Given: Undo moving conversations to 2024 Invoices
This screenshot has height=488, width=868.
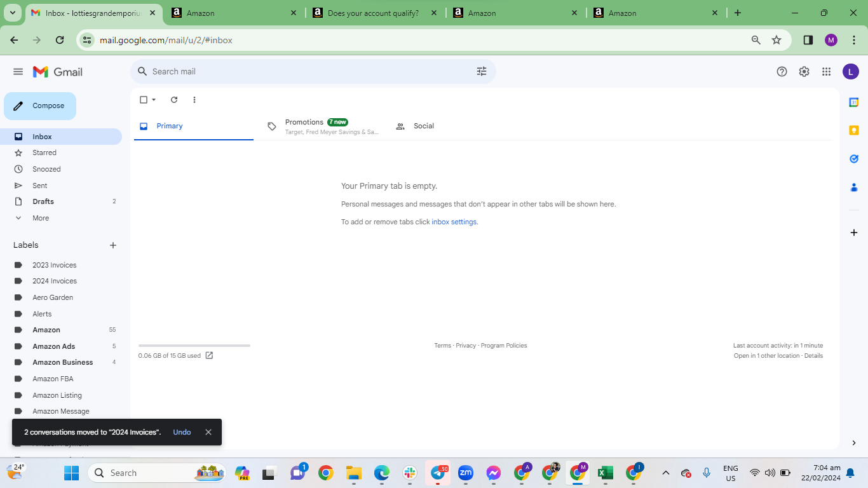Looking at the screenshot, I should [x=182, y=432].
